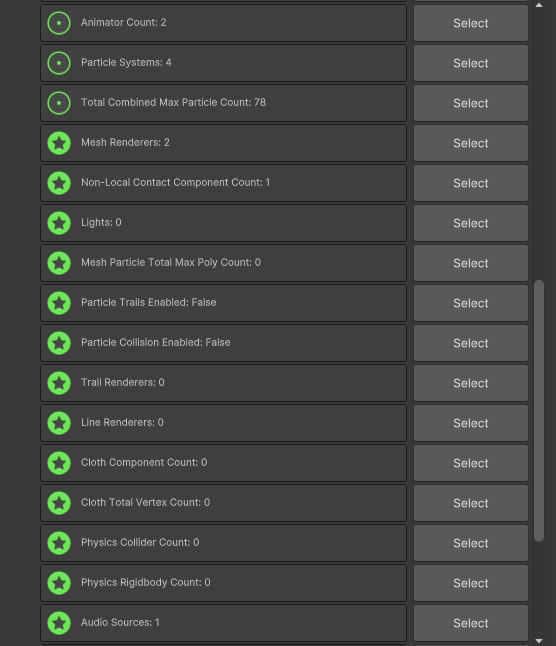The image size is (556, 646).
Task: Click the Cloth Component Count star icon
Action: (59, 463)
